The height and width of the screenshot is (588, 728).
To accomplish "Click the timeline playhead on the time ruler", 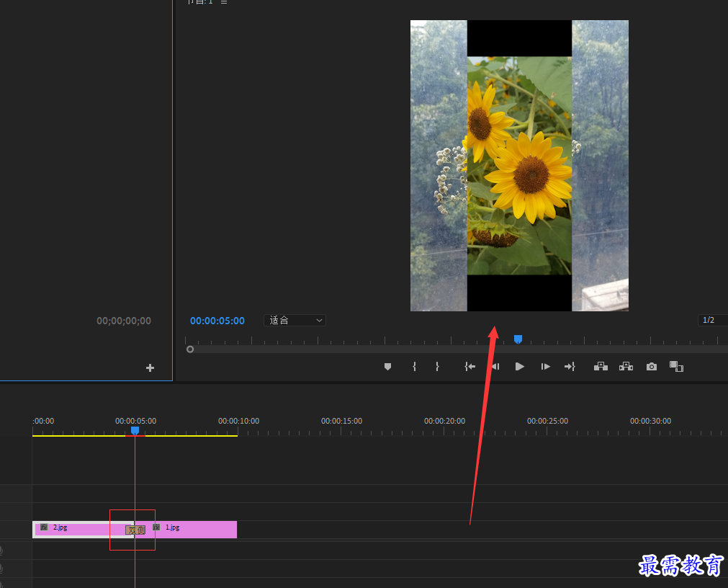I will pyautogui.click(x=135, y=431).
